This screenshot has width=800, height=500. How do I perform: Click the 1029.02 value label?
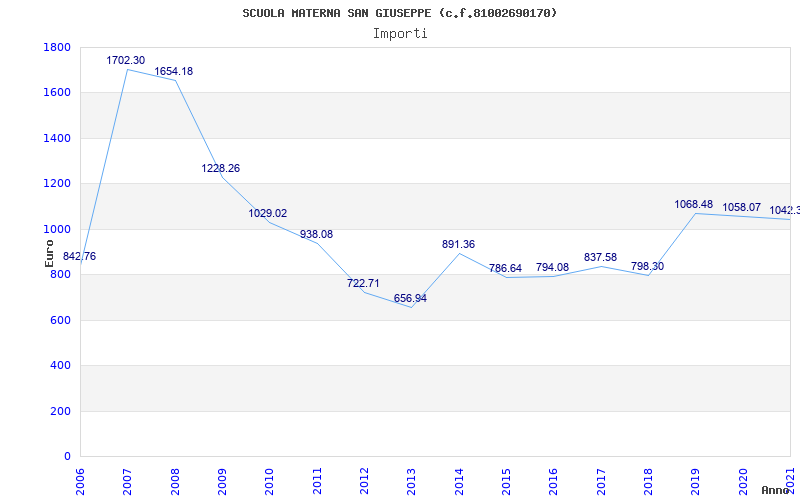tap(268, 213)
